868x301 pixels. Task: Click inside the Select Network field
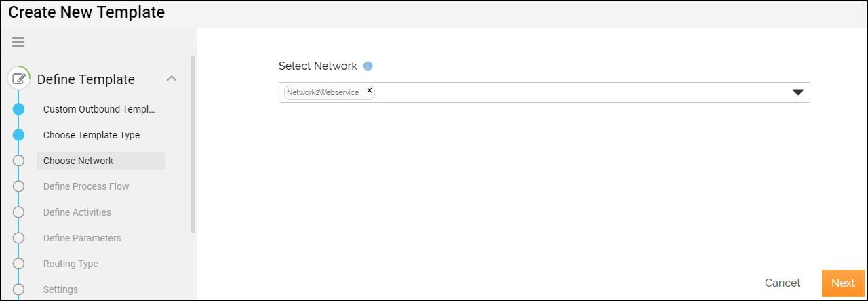point(576,93)
